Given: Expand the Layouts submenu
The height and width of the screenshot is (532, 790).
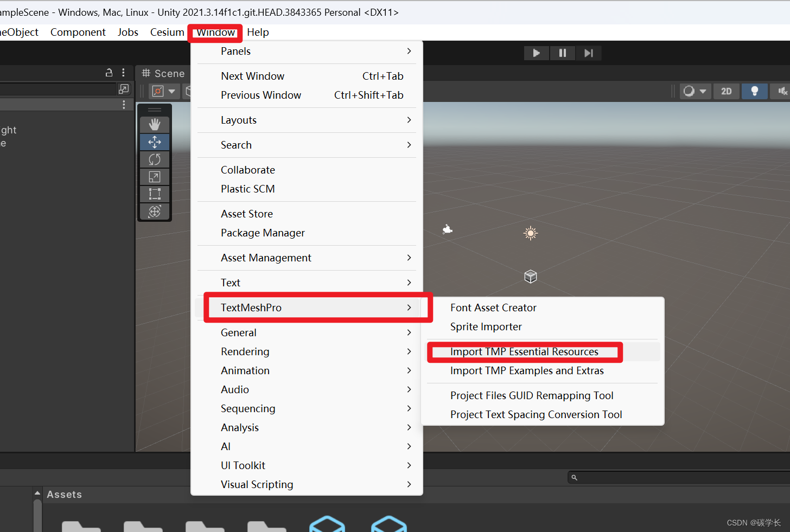Looking at the screenshot, I should [307, 120].
